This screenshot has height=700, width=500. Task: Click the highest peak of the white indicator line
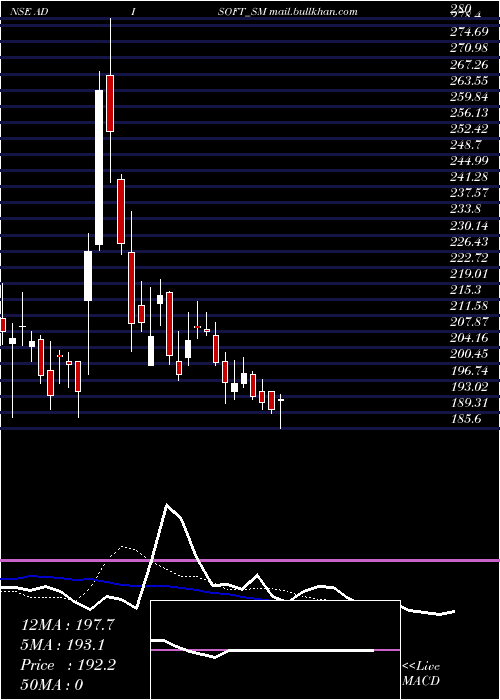coord(167,505)
